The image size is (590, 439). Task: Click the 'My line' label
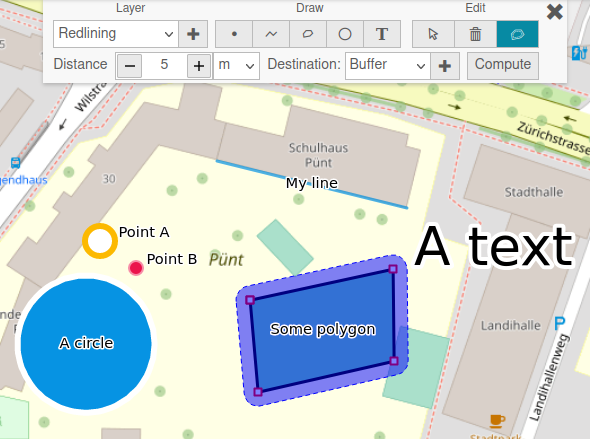pyautogui.click(x=312, y=183)
